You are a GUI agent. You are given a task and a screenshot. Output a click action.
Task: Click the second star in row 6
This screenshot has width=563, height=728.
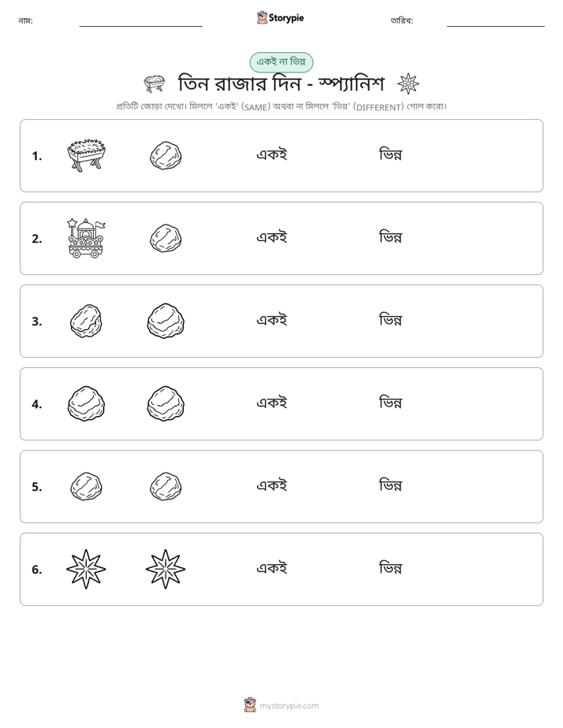[166, 569]
